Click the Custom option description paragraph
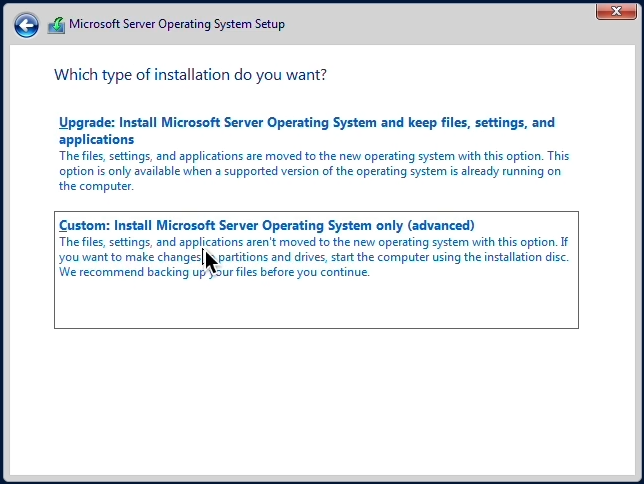 [314, 257]
